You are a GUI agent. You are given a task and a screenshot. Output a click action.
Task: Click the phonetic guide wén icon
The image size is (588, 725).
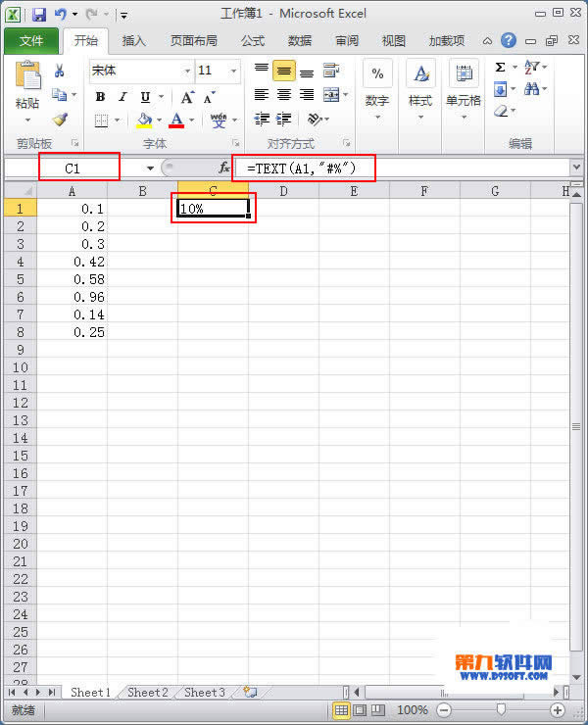tap(219, 121)
